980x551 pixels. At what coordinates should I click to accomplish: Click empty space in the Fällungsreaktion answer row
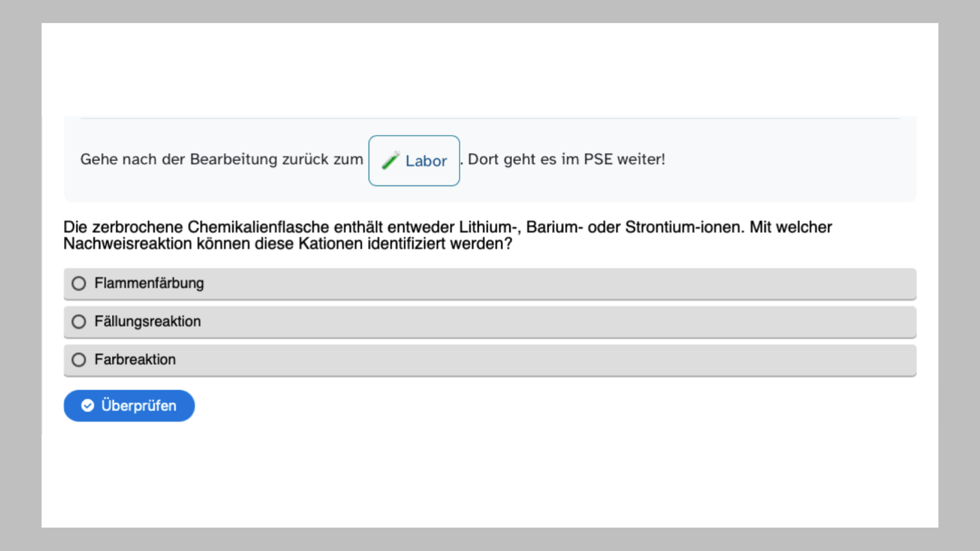point(536,322)
